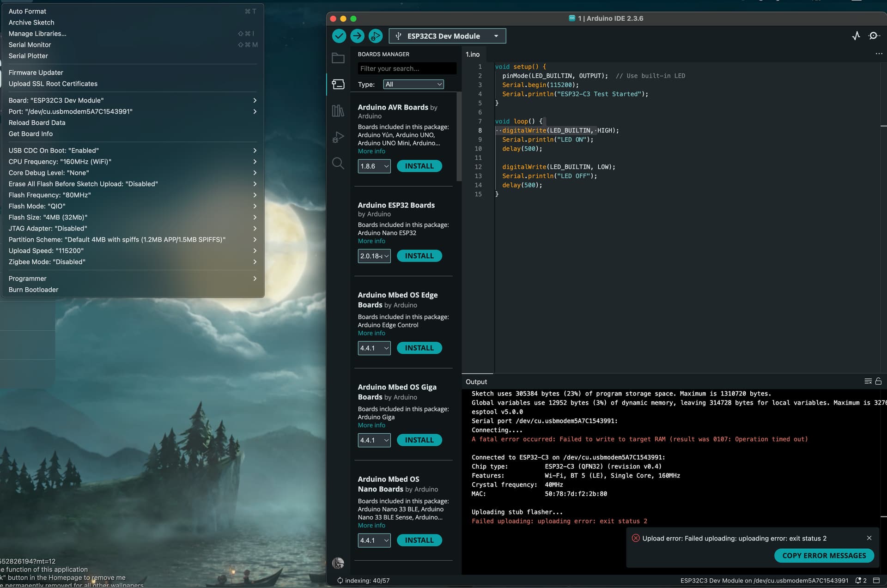
Task: Install the Arduino ESP32 Boards package
Action: coord(419,256)
